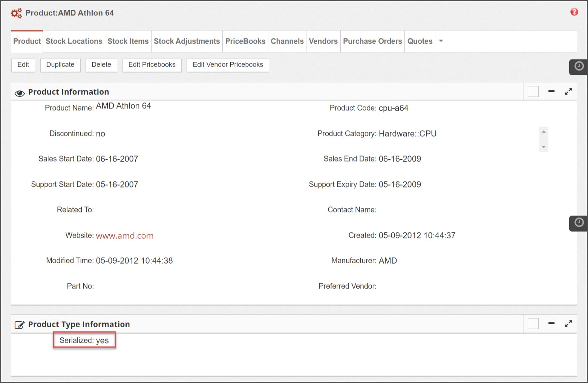Open Edit Pricebooks
Image resolution: width=588 pixels, height=383 pixels.
click(x=152, y=65)
